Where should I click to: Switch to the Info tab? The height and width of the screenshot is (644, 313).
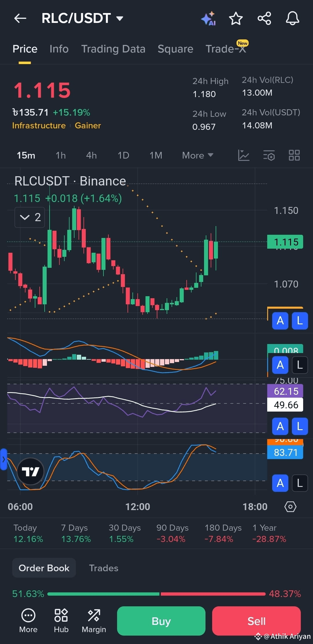coord(59,49)
